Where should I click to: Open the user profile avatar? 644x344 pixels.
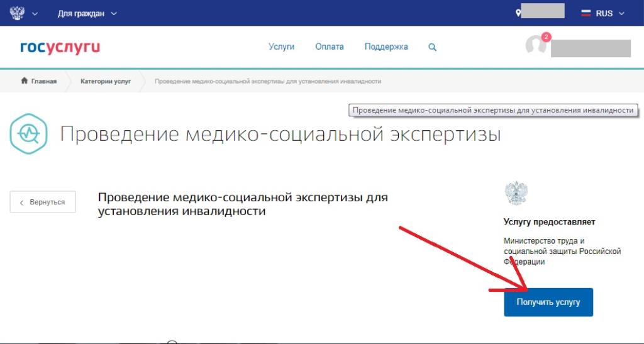(536, 45)
